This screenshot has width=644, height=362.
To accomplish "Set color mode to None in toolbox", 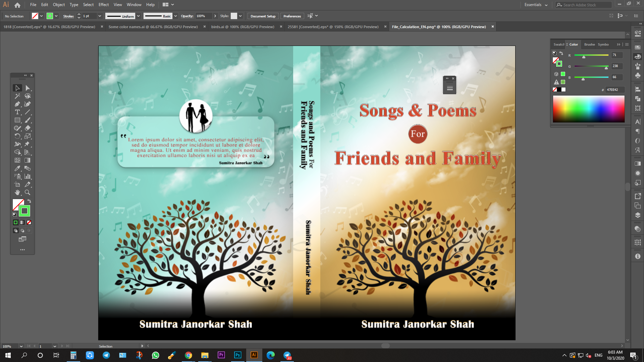I will pos(29,223).
